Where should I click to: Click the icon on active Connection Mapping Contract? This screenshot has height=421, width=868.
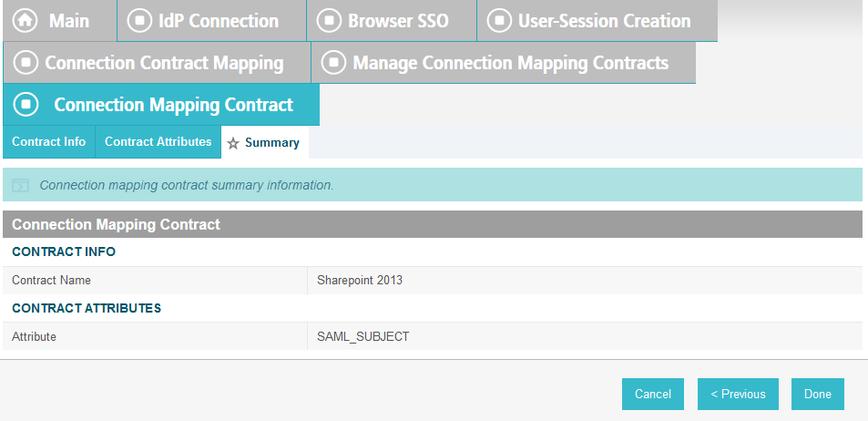point(26,104)
